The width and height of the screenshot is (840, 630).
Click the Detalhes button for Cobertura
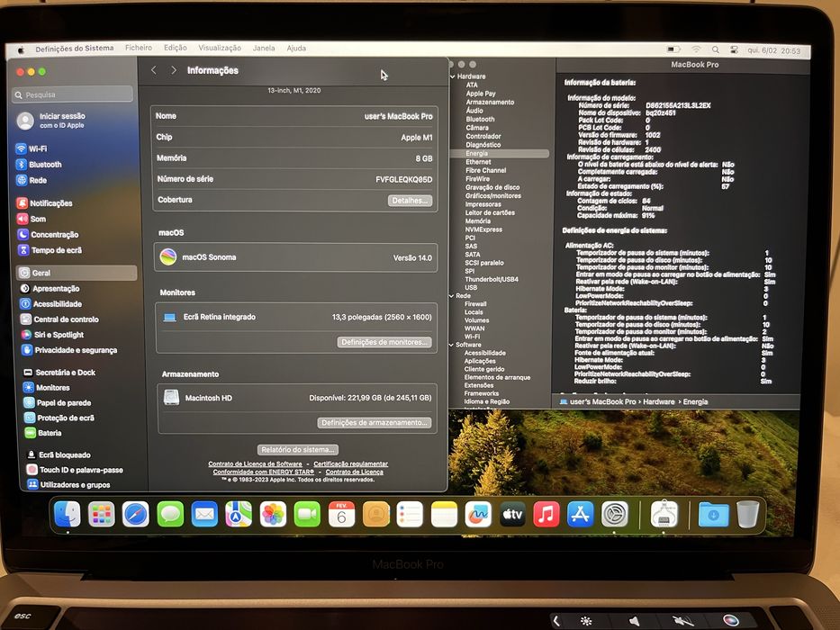[410, 201]
